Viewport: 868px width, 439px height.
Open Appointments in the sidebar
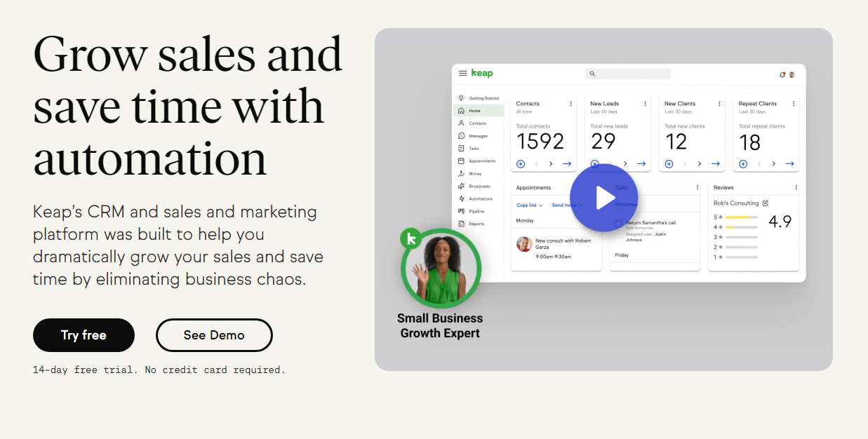(479, 161)
